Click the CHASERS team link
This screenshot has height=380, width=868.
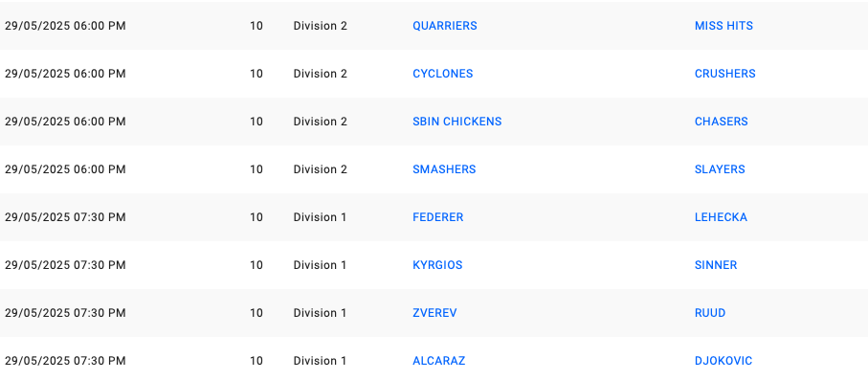click(722, 122)
